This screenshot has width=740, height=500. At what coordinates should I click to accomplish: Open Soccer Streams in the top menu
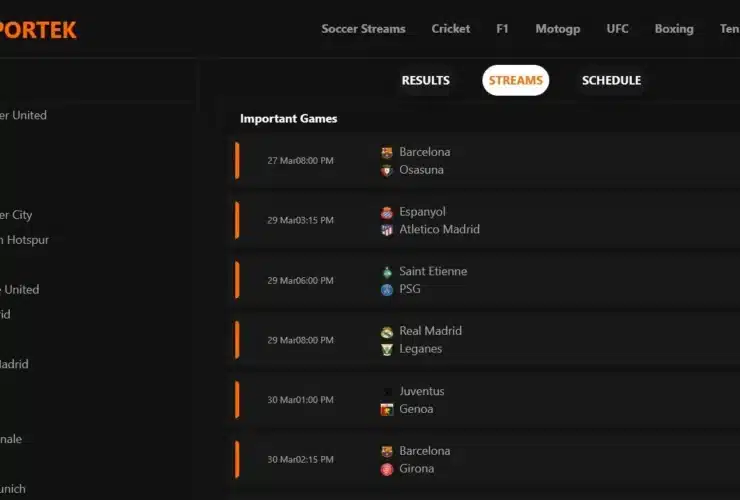363,29
